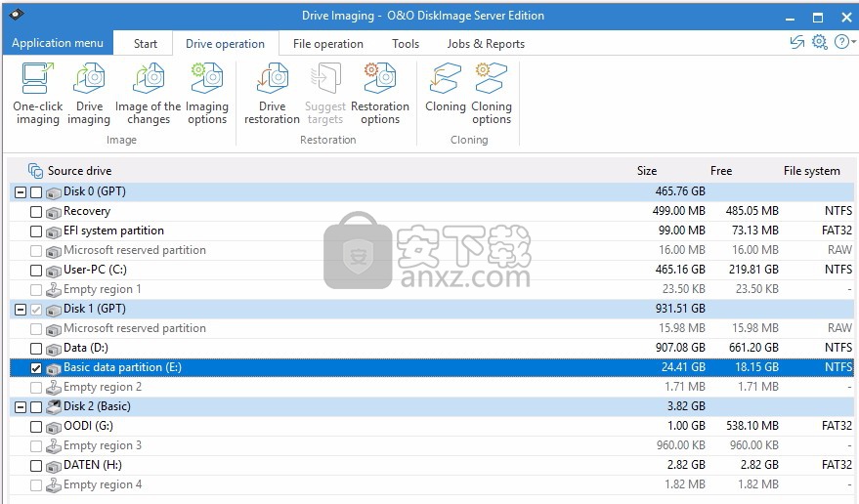859x504 pixels.
Task: Click the Disk 1 (GPT) drive icon
Action: click(x=54, y=310)
